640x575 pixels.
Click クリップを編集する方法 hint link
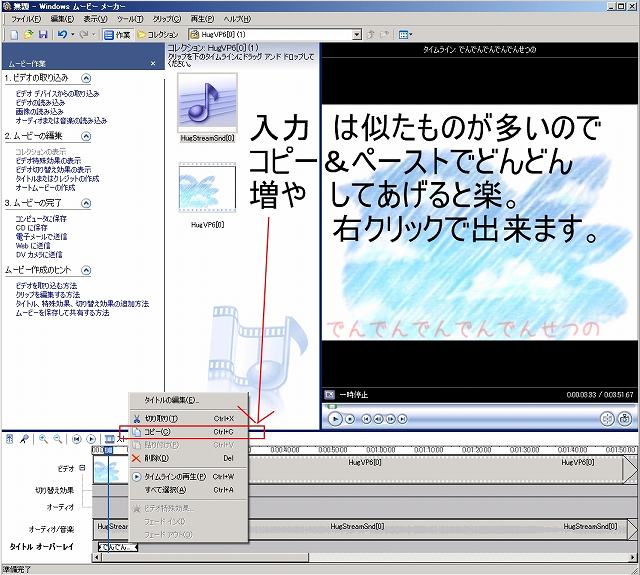[48, 294]
